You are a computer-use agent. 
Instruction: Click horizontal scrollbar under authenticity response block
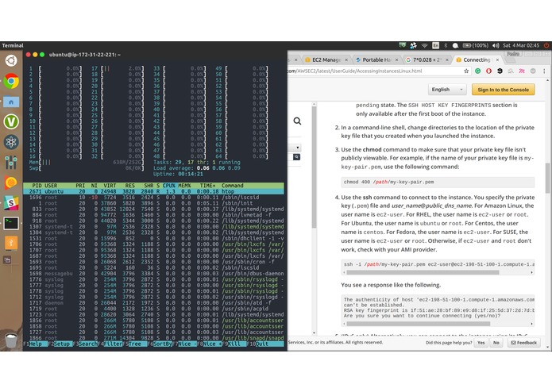(418, 324)
